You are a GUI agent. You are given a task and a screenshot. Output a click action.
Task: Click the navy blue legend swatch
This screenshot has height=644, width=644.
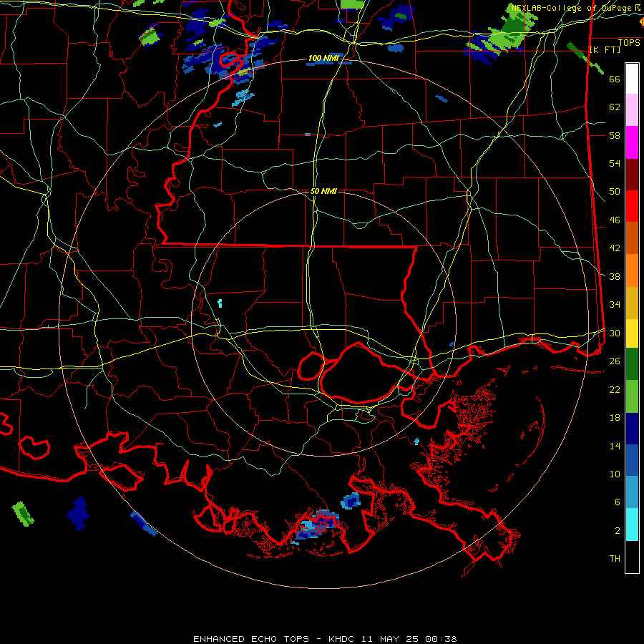[632, 429]
